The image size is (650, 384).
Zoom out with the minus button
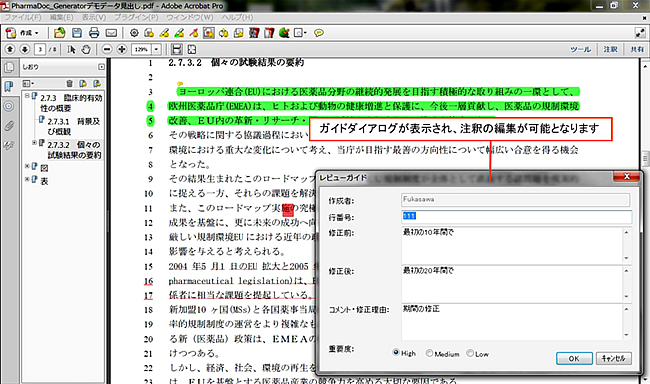tap(107, 49)
